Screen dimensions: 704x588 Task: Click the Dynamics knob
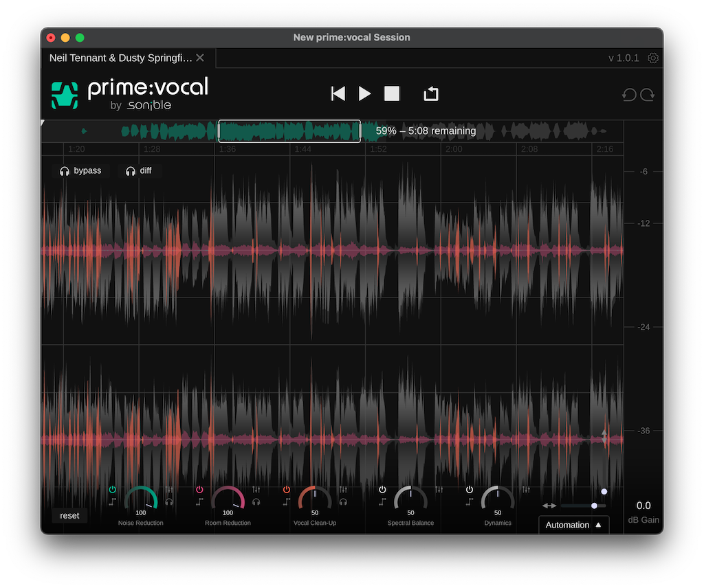(498, 499)
